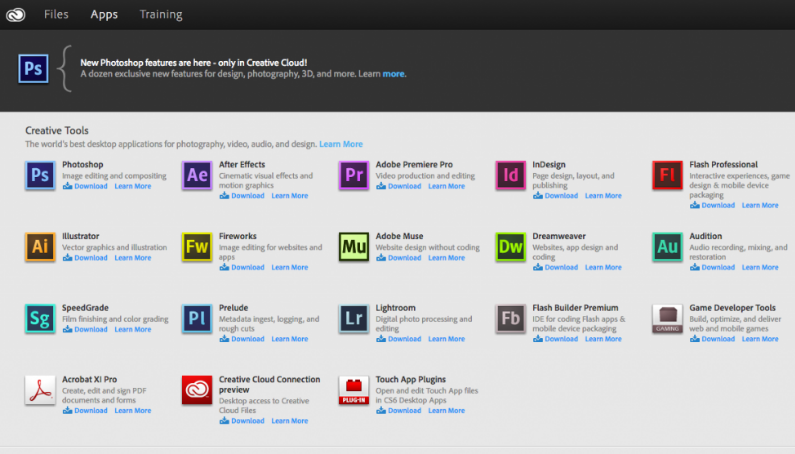Click the Audition app icon
This screenshot has height=454, width=795.
pyautogui.click(x=667, y=247)
